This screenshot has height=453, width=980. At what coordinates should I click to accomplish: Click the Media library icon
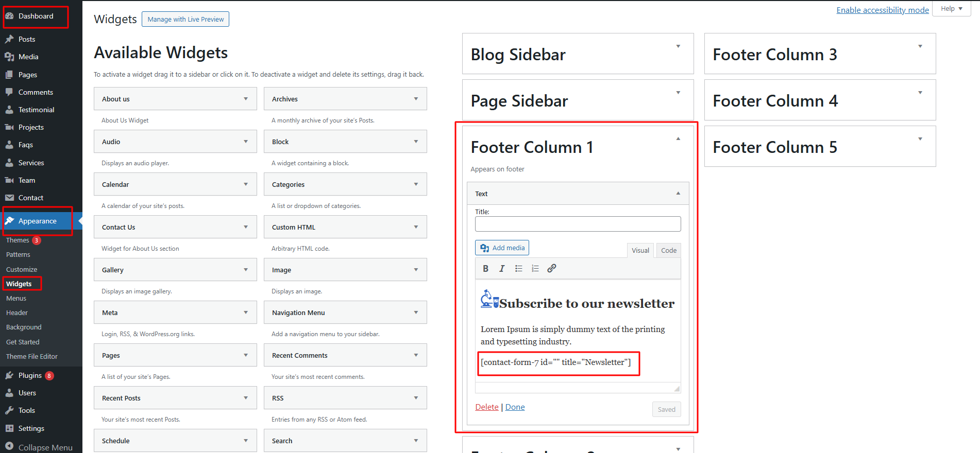pos(9,57)
